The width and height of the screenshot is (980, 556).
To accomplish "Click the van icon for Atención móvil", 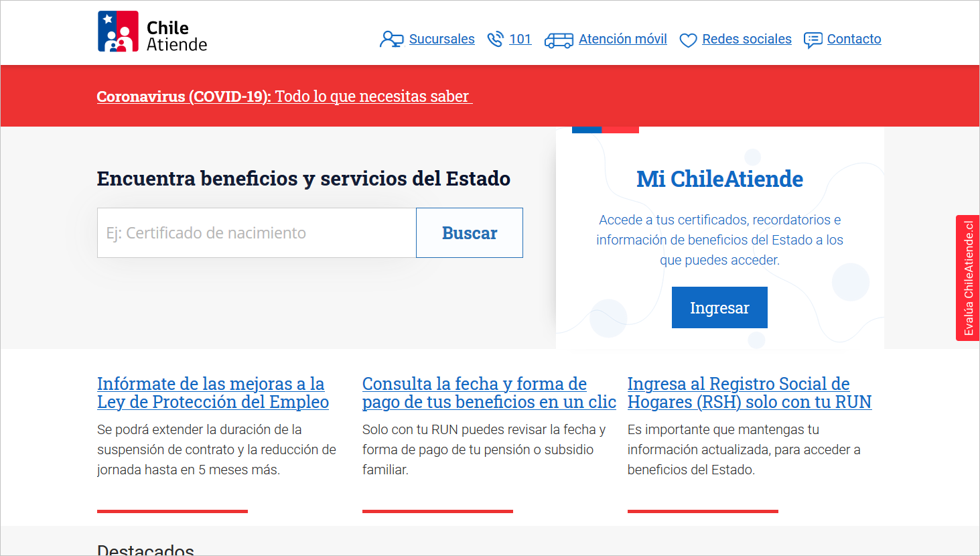I will point(559,41).
